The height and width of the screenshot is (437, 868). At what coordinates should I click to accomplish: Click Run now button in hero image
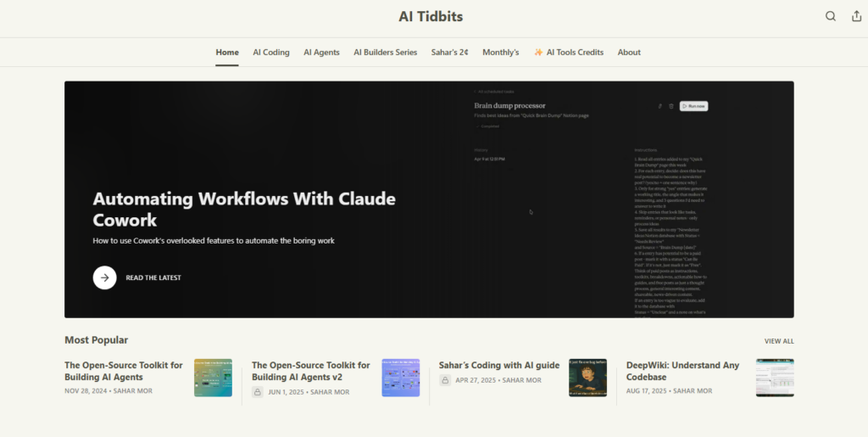click(x=693, y=106)
